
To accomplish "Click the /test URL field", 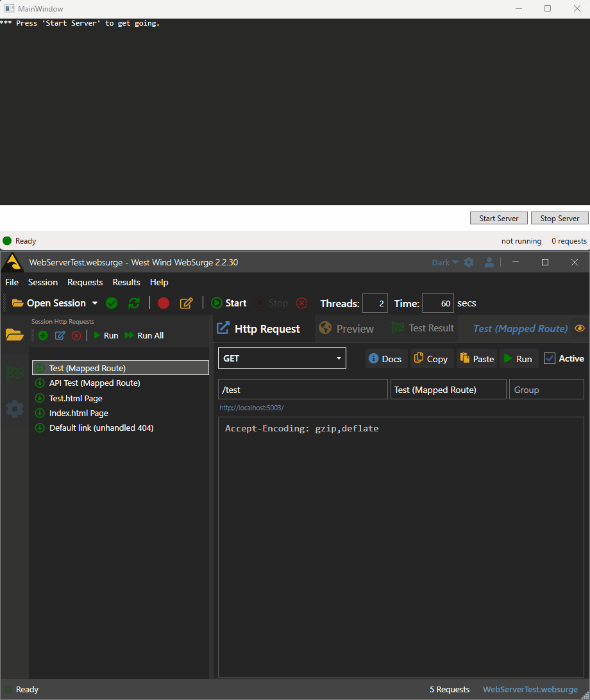I will 303,389.
